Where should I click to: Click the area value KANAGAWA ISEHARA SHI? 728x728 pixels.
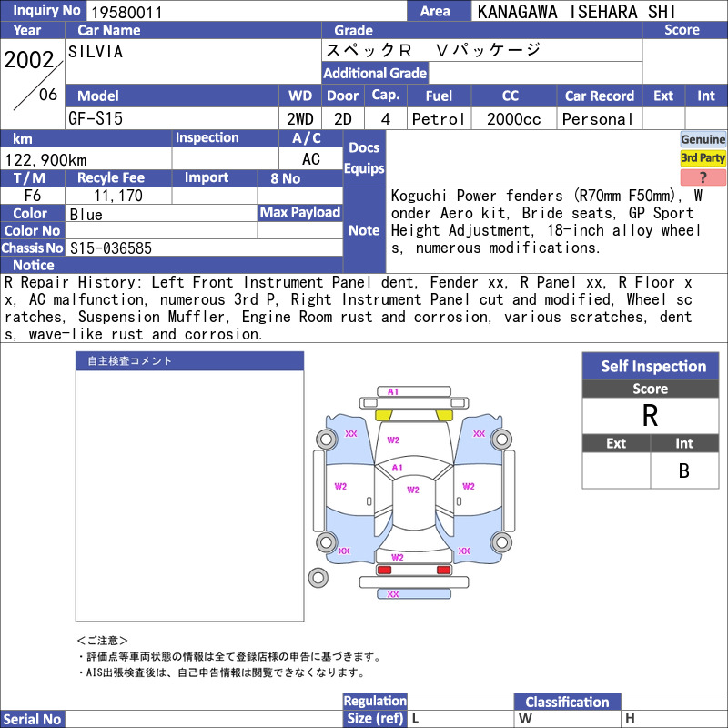coord(576,12)
